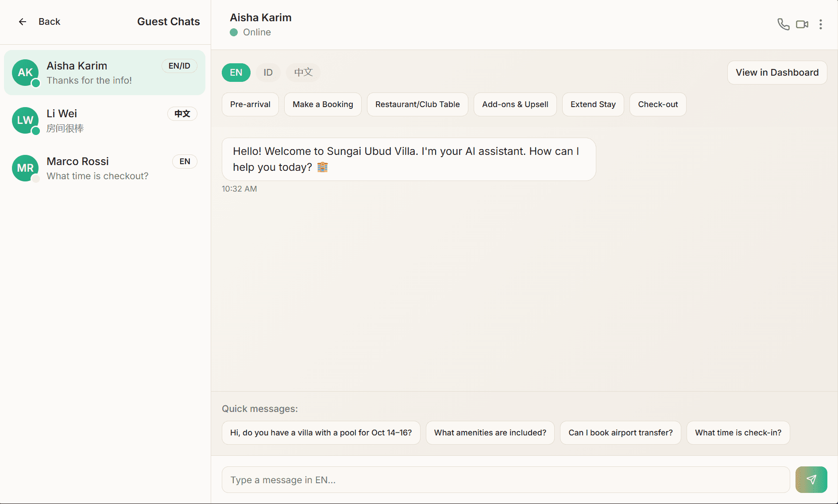Viewport: 838px width, 504px height.
Task: Switch the chat language to 中文
Action: tap(303, 72)
